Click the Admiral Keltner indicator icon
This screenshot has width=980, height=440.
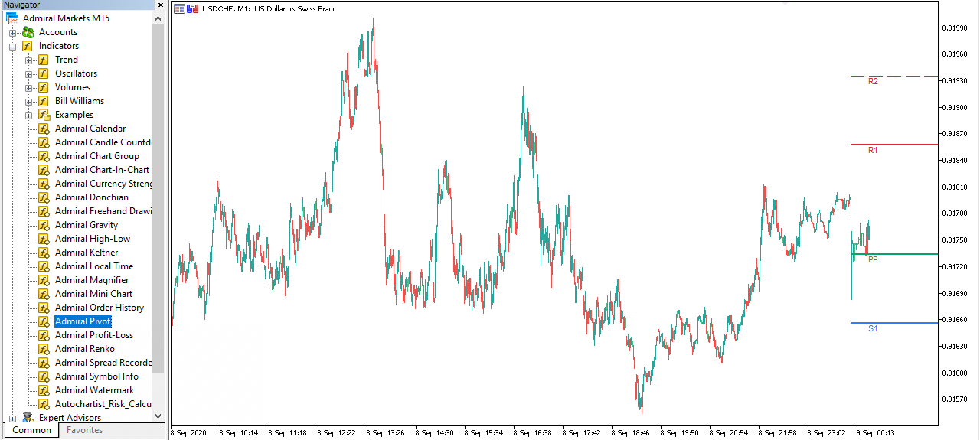pyautogui.click(x=44, y=253)
